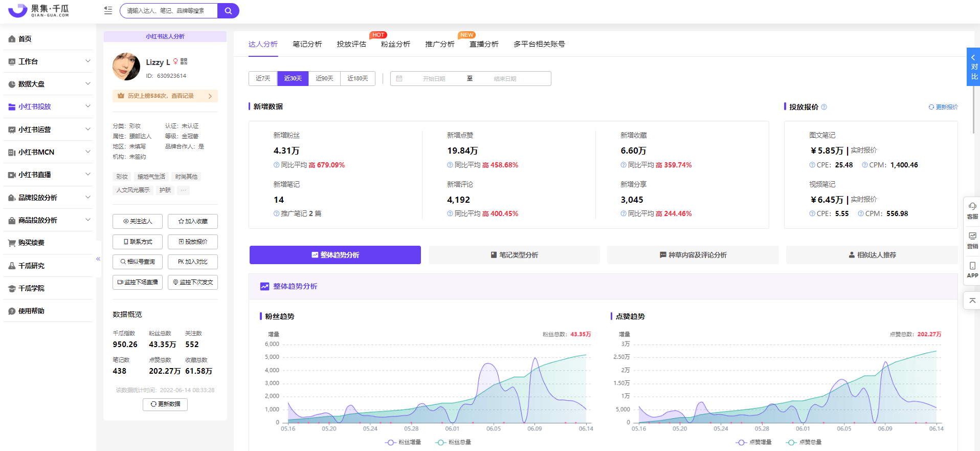Expand 小红书运营 sidebar menu

[48, 130]
